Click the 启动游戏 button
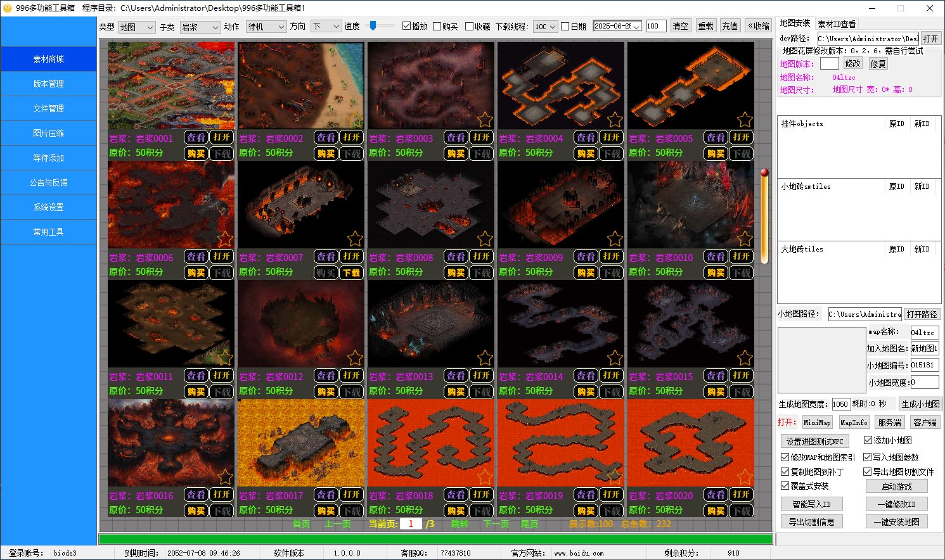This screenshot has width=945, height=560. point(896,487)
